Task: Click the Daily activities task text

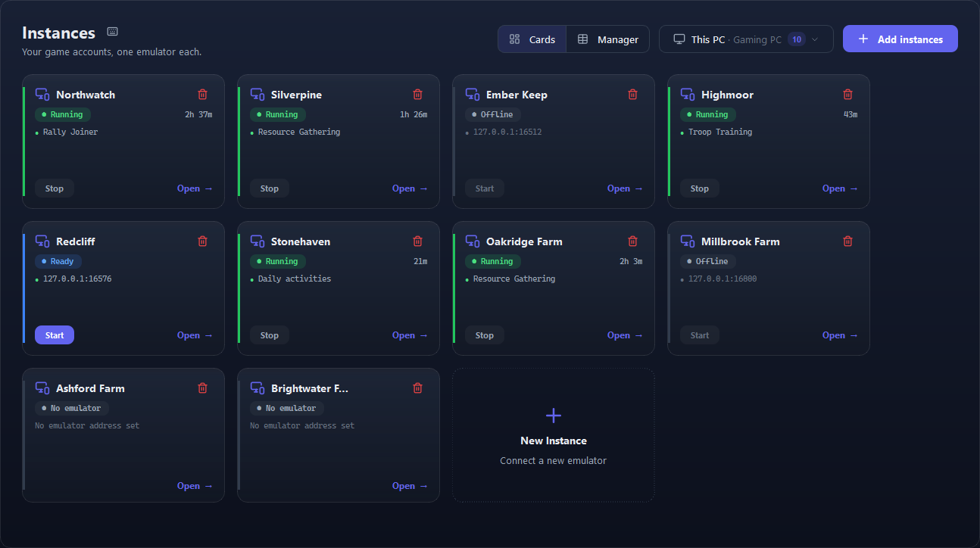Action: 295,279
